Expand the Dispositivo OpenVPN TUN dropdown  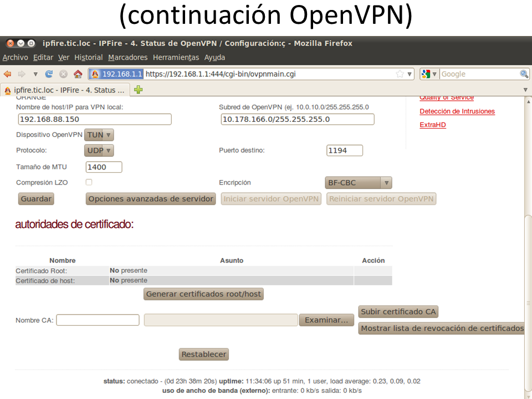[x=99, y=135]
